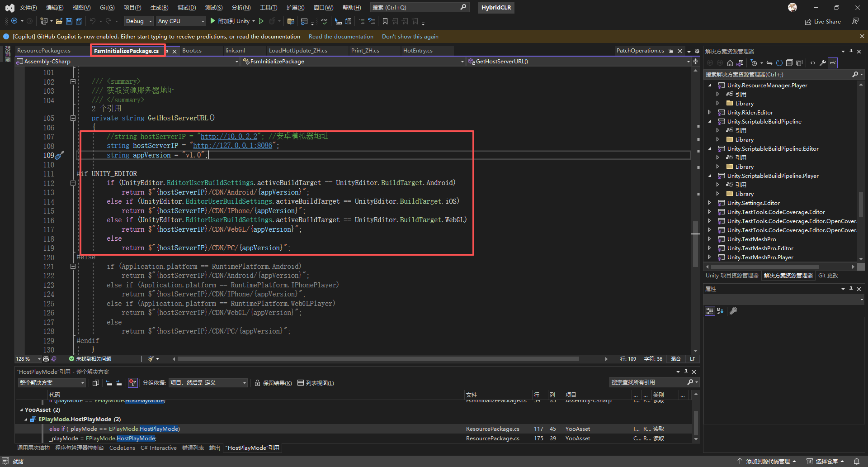868x467 pixels.
Task: Toggle filter icon in references panel
Action: click(132, 383)
